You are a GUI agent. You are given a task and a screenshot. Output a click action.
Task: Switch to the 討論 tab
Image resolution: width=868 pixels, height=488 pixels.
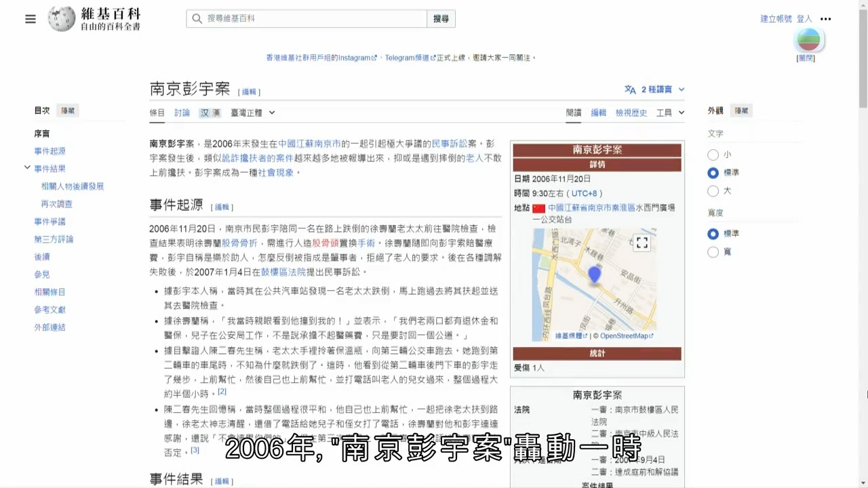182,113
